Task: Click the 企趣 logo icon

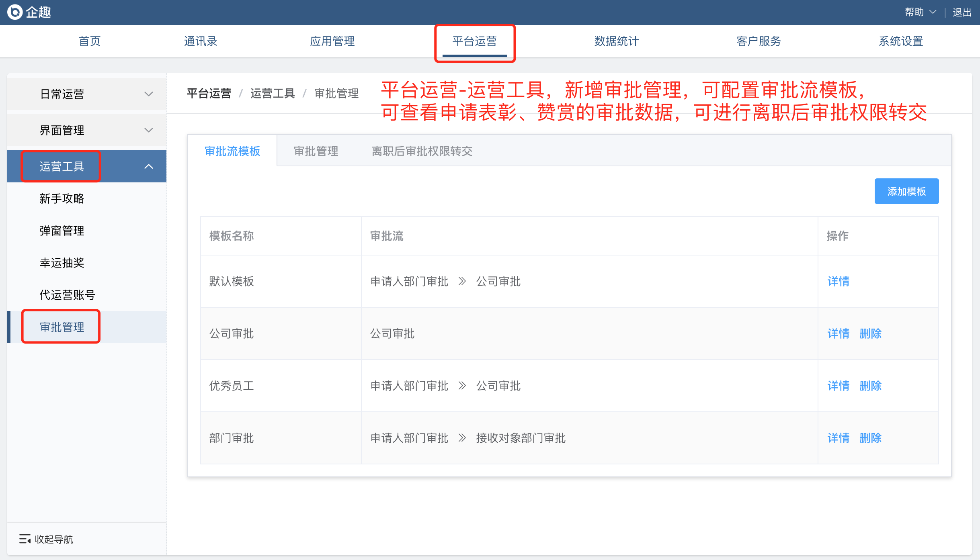Action: [15, 12]
